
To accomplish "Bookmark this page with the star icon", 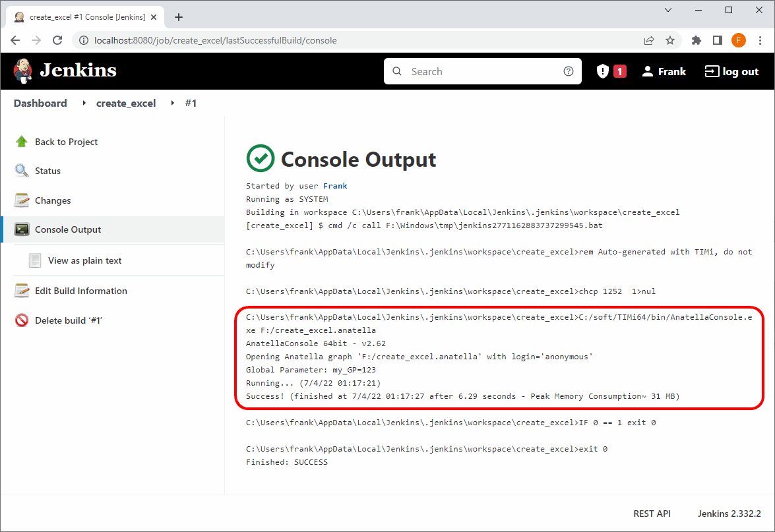I will pos(669,40).
